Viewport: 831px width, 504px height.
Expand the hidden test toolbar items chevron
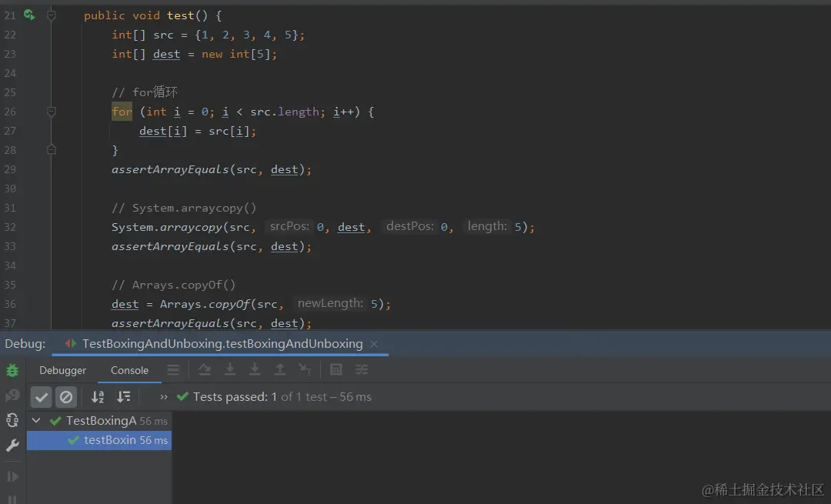pos(164,396)
